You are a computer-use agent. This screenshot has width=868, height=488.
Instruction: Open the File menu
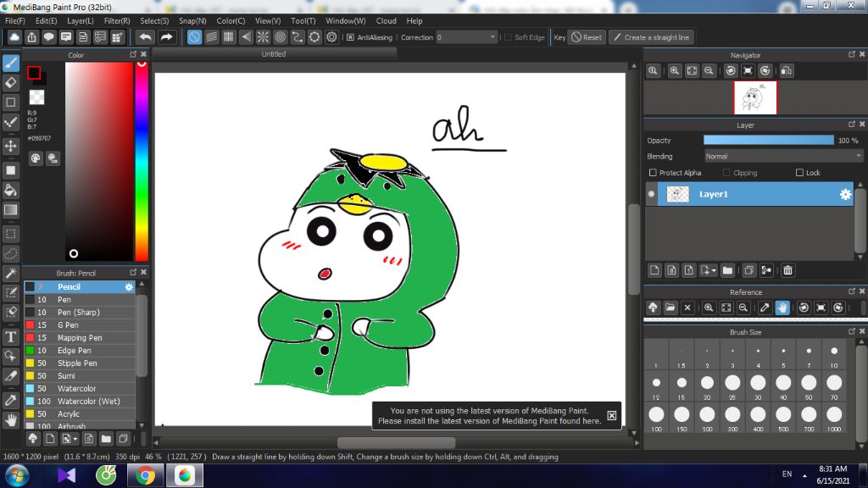click(15, 20)
